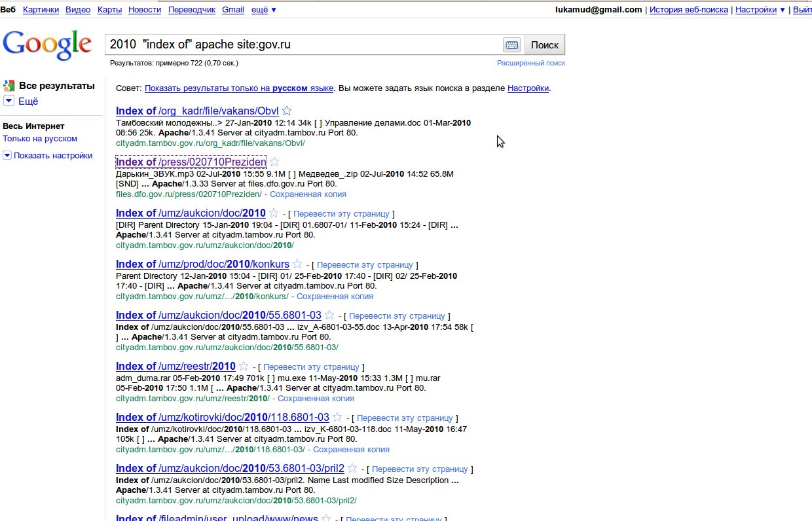Open Gmail from the top navigation

click(x=233, y=10)
